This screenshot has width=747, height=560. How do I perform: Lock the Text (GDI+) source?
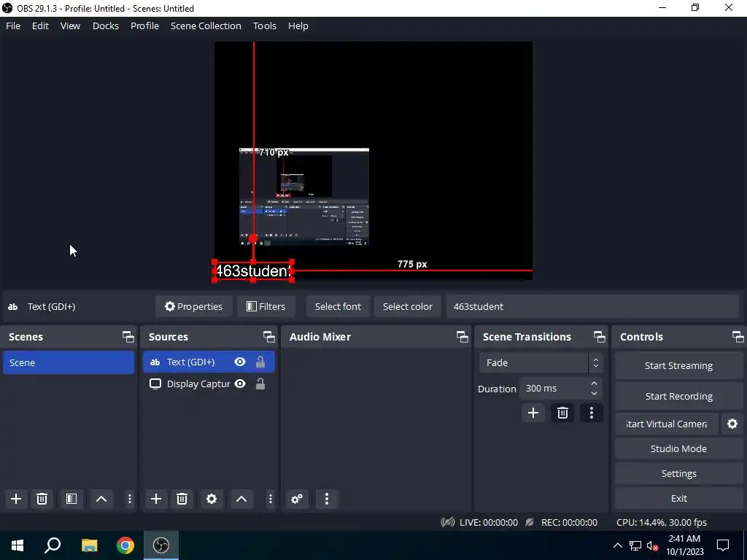click(260, 362)
